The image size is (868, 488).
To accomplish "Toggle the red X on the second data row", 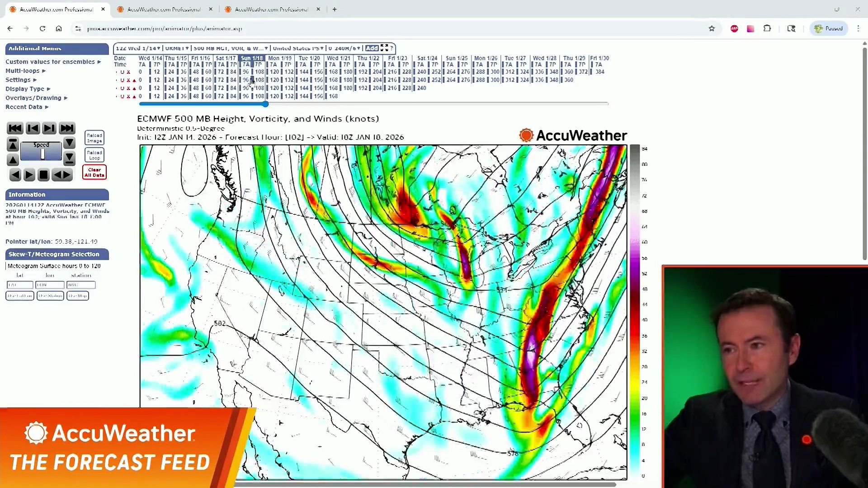I will click(x=128, y=80).
